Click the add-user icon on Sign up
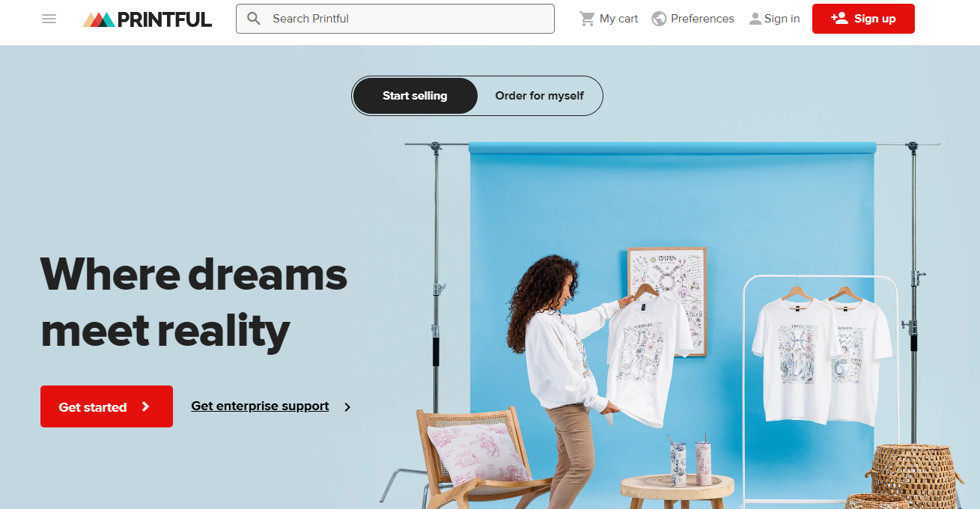The image size is (980, 509). click(x=839, y=19)
